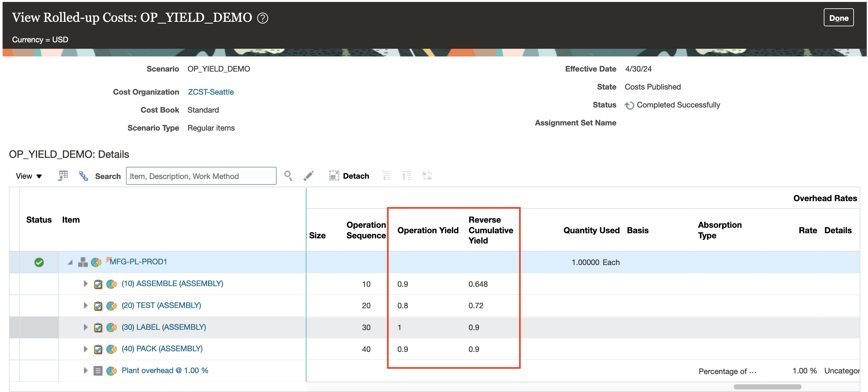
Task: Click the pencil edit icon
Action: coord(308,176)
